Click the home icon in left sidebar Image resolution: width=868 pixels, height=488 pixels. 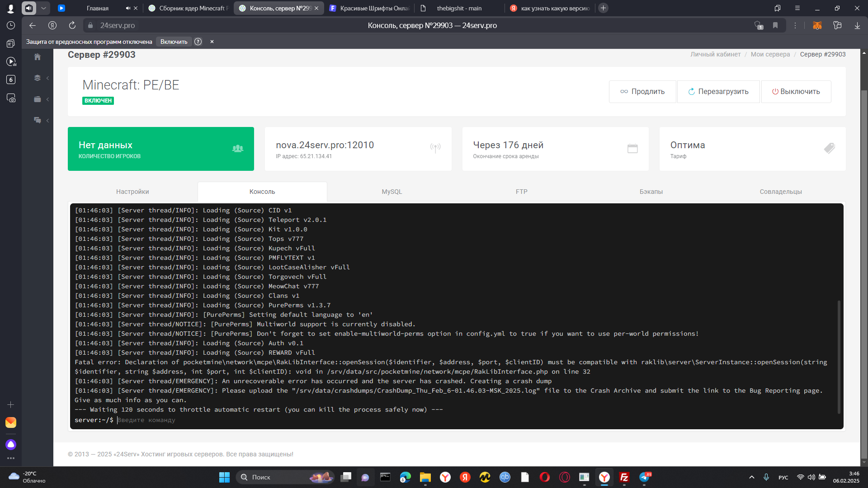[38, 57]
